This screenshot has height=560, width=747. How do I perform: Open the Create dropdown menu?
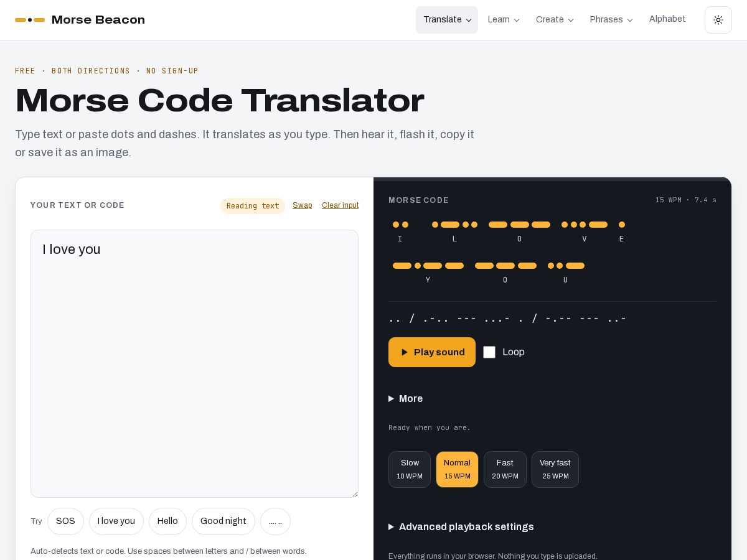(x=555, y=20)
